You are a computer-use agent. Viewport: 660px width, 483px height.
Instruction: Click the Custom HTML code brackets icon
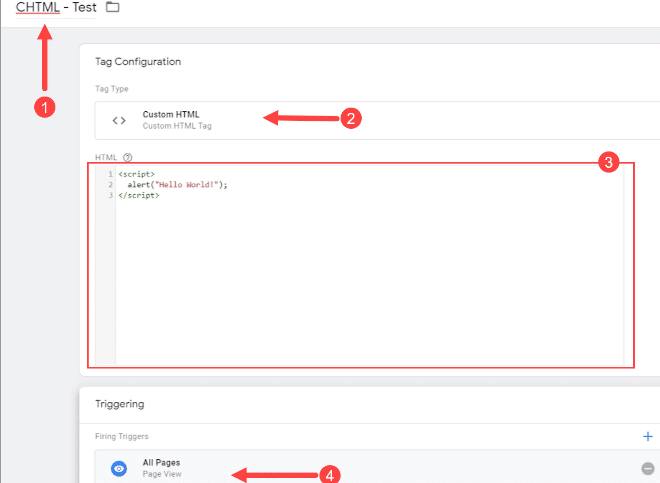coord(119,121)
